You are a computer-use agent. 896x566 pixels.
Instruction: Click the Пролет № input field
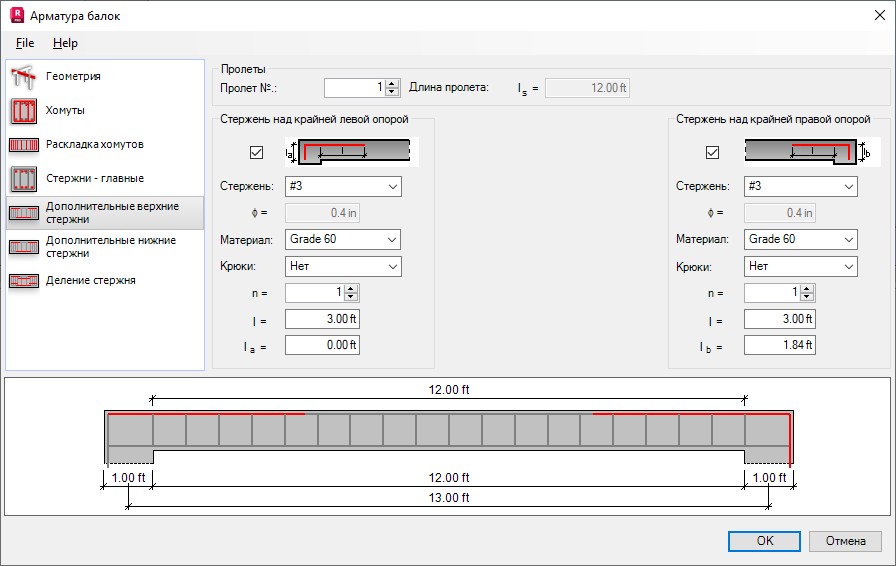coord(355,87)
